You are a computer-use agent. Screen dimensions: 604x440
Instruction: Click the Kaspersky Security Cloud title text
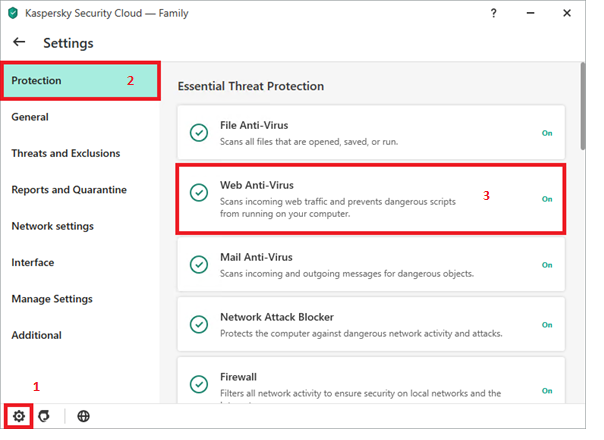tap(107, 13)
